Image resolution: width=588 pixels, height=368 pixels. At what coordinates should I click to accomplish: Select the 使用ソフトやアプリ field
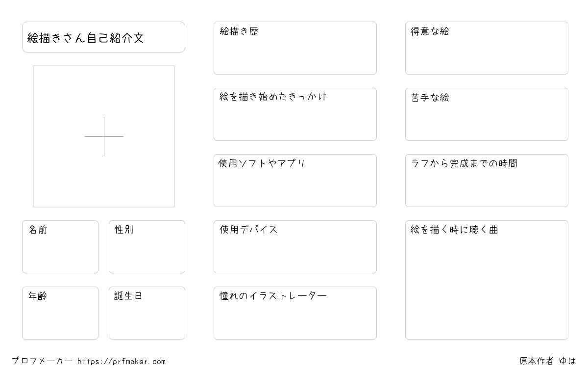(295, 181)
